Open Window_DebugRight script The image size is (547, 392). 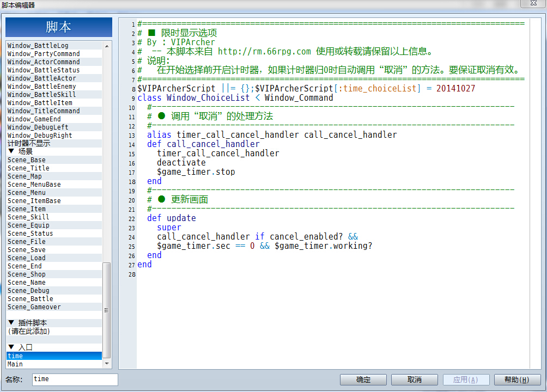click(54, 136)
